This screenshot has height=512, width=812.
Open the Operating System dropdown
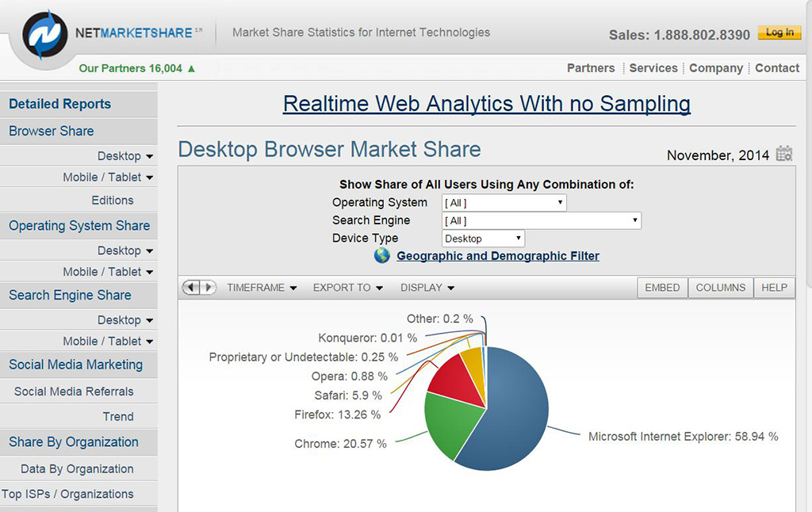click(x=504, y=202)
